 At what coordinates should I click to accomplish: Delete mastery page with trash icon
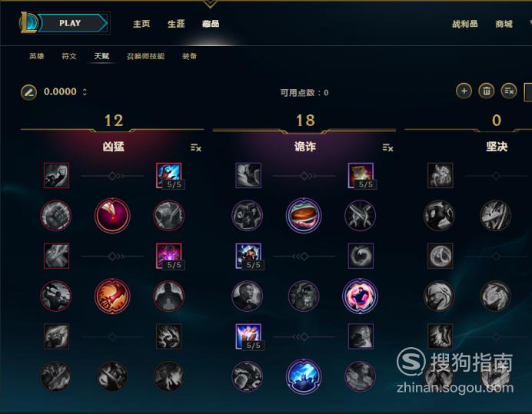point(486,91)
